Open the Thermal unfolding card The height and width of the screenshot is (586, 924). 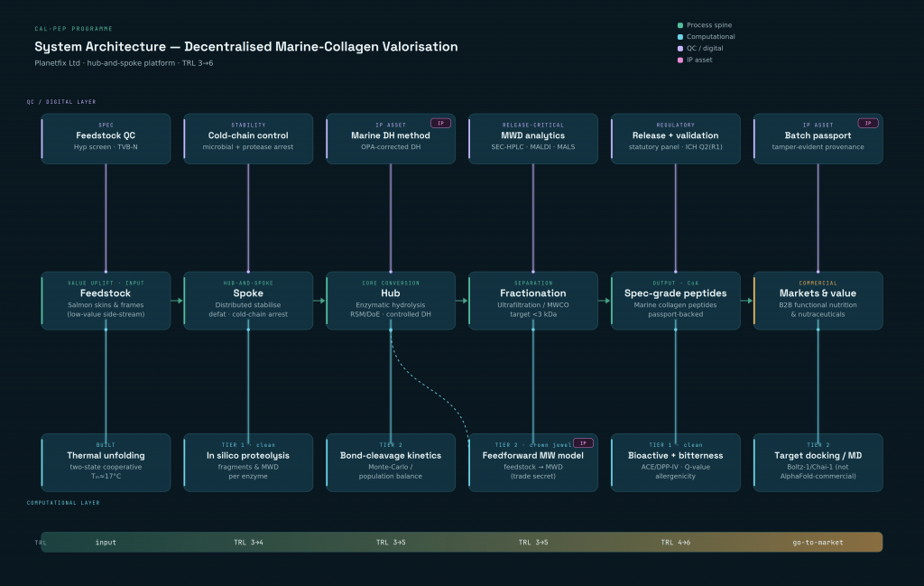click(106, 463)
